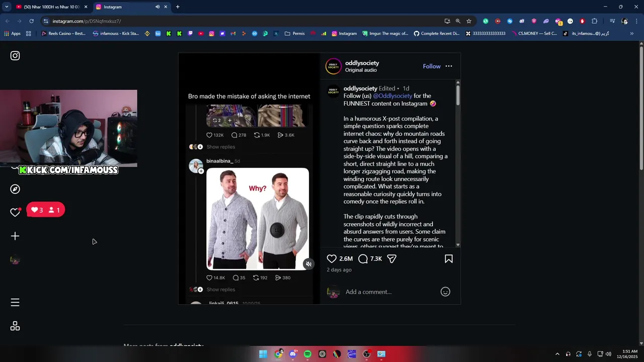Viewport: 644px width, 362px height.
Task: Open the @Oddlysociety mention link
Action: [x=392, y=96]
